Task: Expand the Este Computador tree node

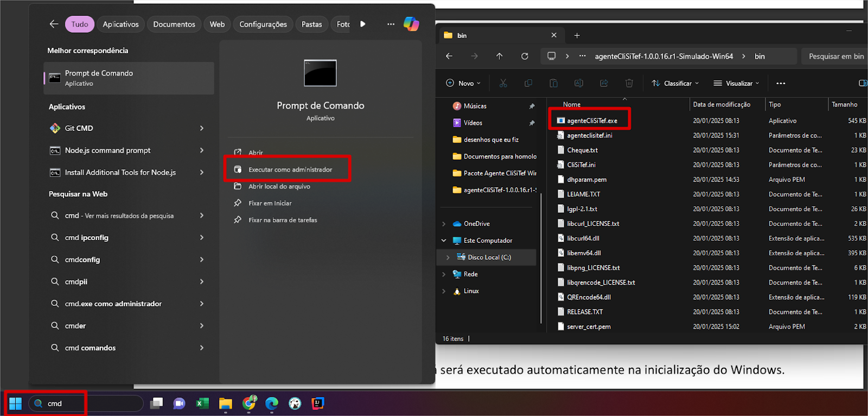Action: click(x=444, y=241)
